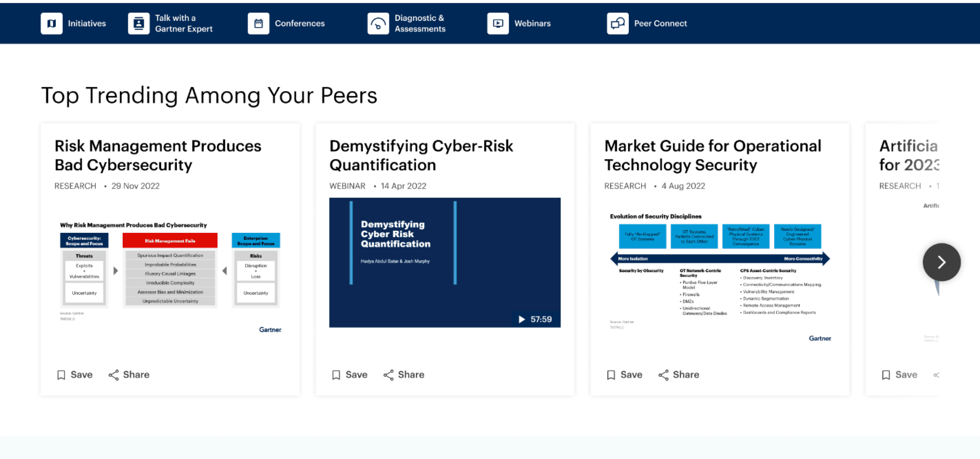Click the WEBINAR type label
The height and width of the screenshot is (459, 980).
[347, 186]
